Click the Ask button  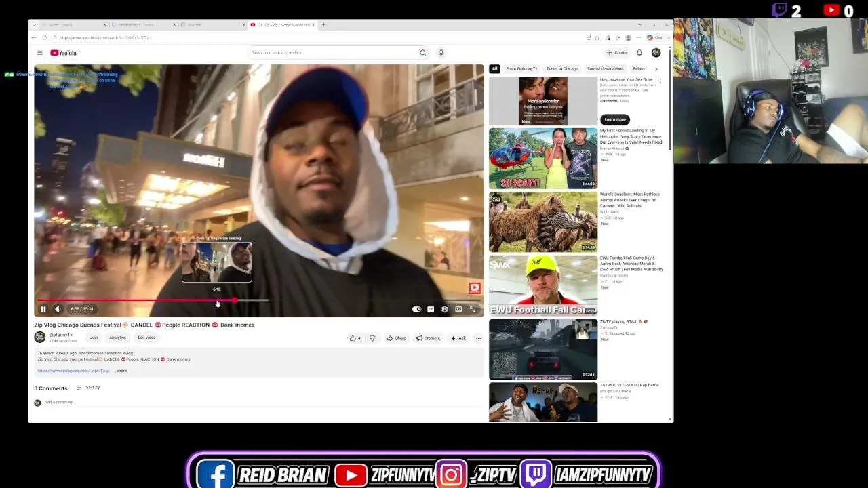coord(458,338)
